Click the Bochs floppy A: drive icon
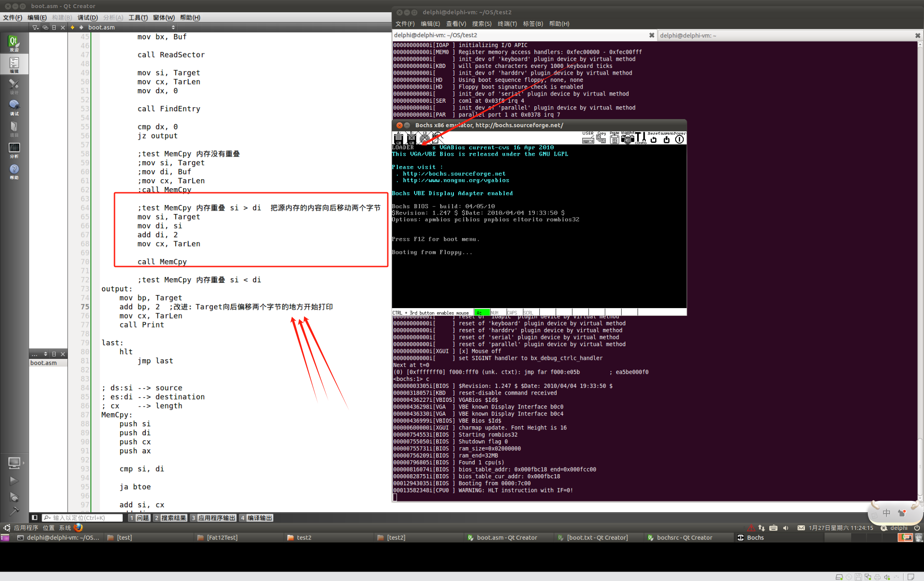Screen dimensions: 924x581 point(398,138)
